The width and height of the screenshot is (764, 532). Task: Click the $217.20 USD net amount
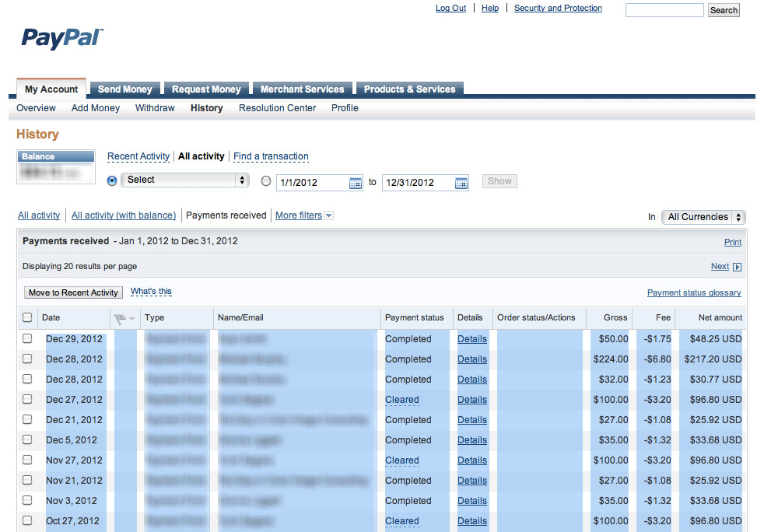pyautogui.click(x=713, y=359)
